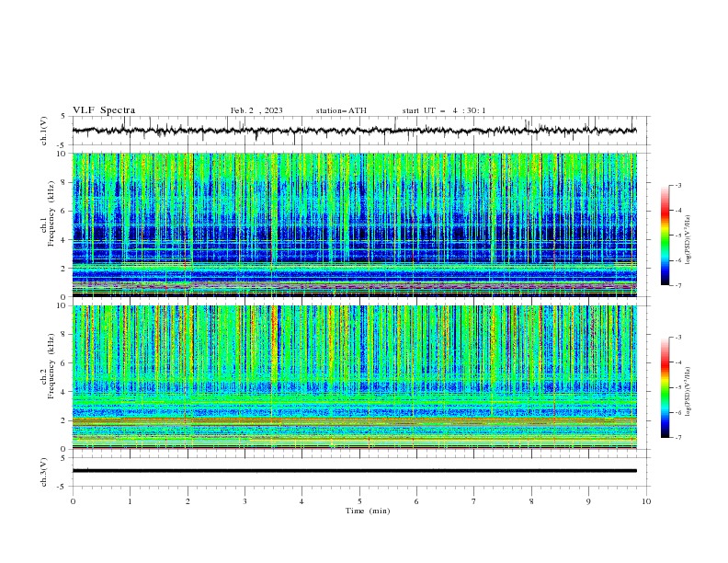Viewport: 728px width, 563px height.
Task: Click the ch.2 Frequency (kHz) axis label
Action: 48,366
